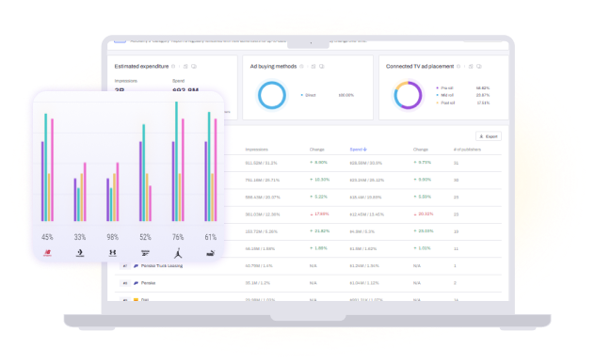Click the save icon beside Ad buying methods
The width and height of the screenshot is (595, 364).
(314, 67)
